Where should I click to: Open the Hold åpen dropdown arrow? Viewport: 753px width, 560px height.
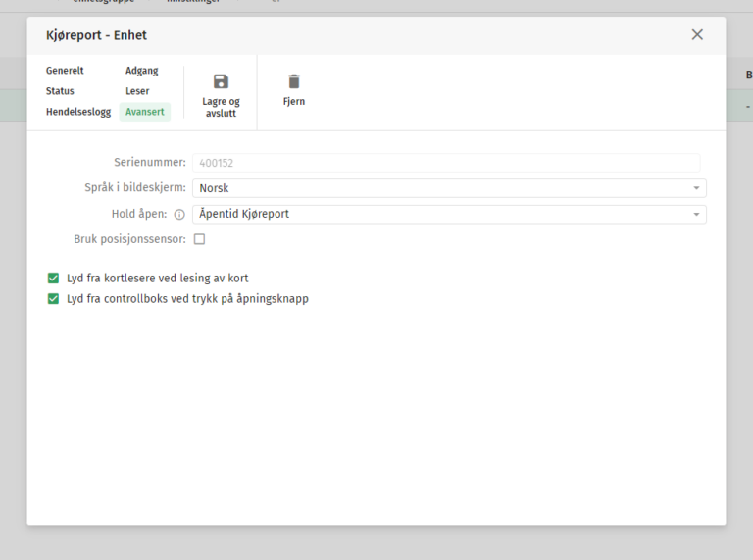[x=696, y=215]
